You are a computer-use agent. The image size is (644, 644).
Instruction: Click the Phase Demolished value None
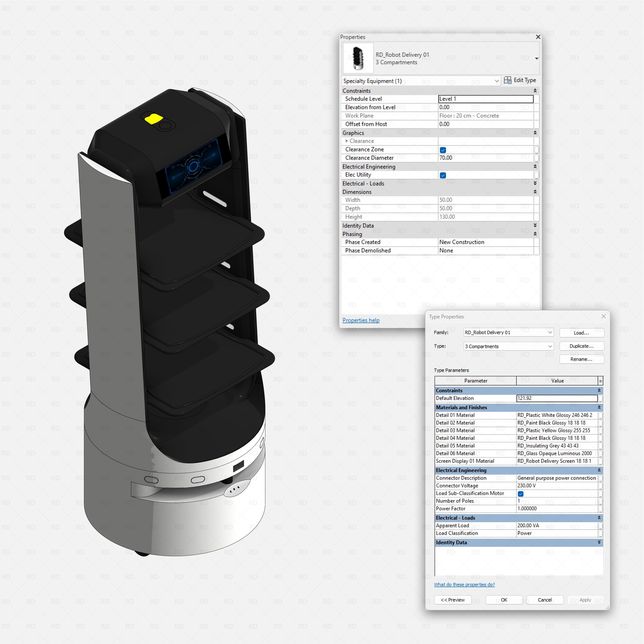[x=486, y=251]
